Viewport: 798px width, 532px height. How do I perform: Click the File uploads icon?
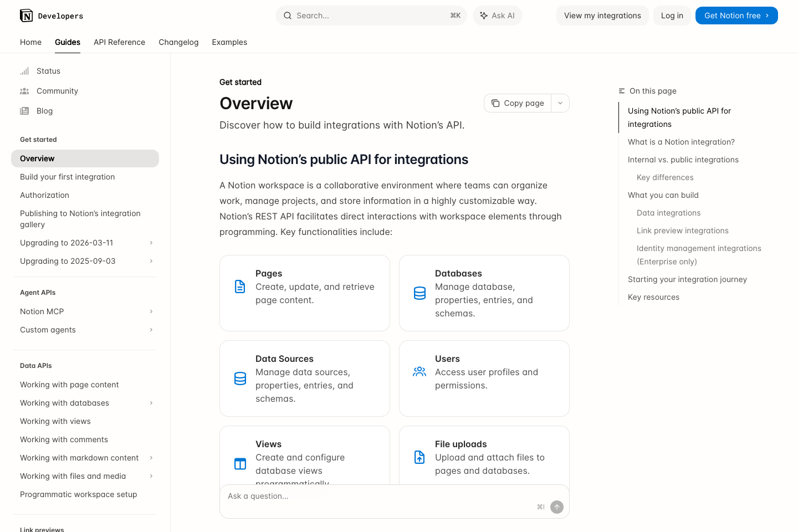pos(420,457)
